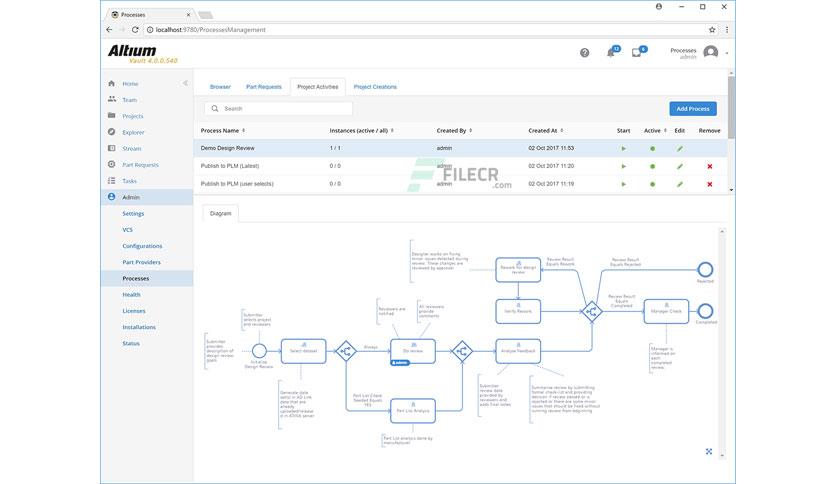This screenshot has width=836, height=484.
Task: Bookmark the page with the star icon
Action: pos(712,30)
